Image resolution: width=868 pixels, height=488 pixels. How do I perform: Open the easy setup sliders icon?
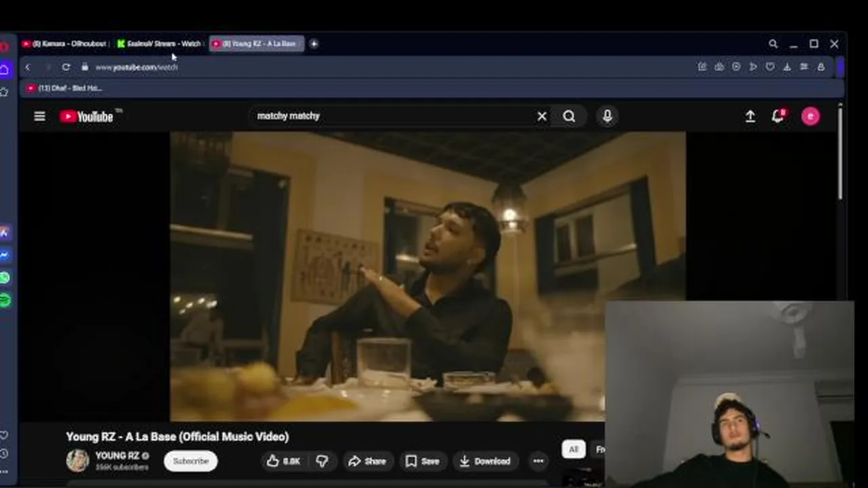pyautogui.click(x=804, y=67)
